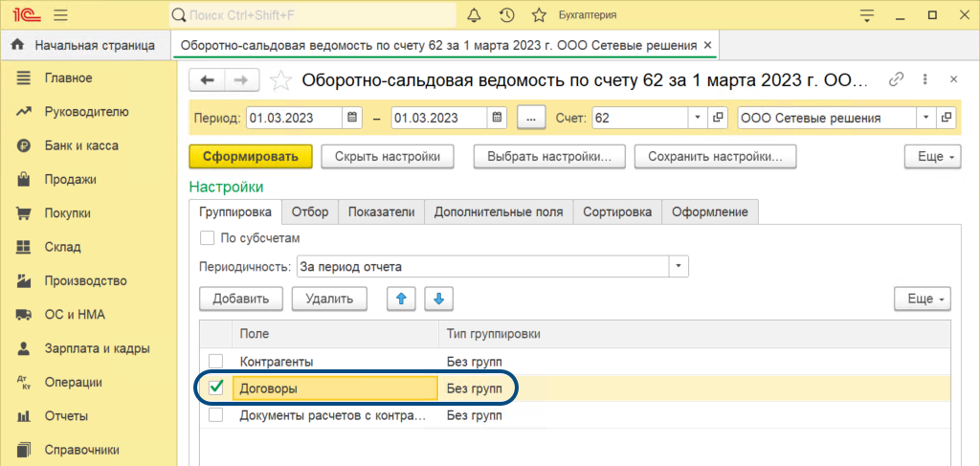
Task: Move grouping field down with blue arrow
Action: coord(438,299)
